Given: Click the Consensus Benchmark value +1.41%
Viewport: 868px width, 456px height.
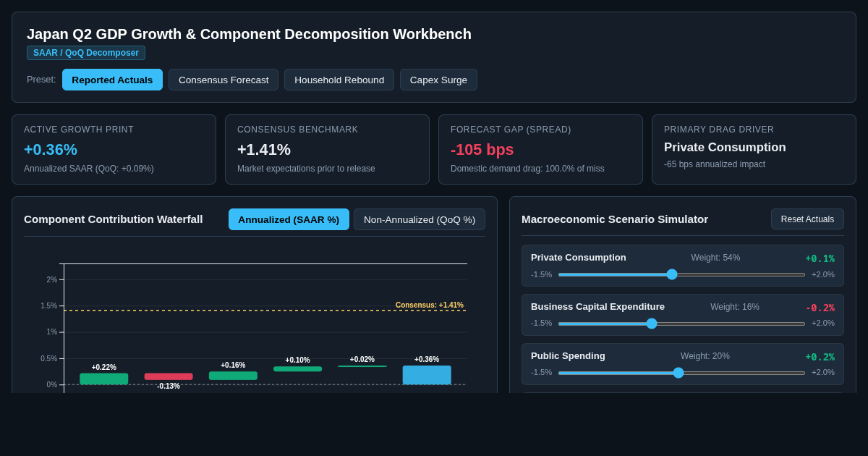Looking at the screenshot, I should click(x=264, y=150).
